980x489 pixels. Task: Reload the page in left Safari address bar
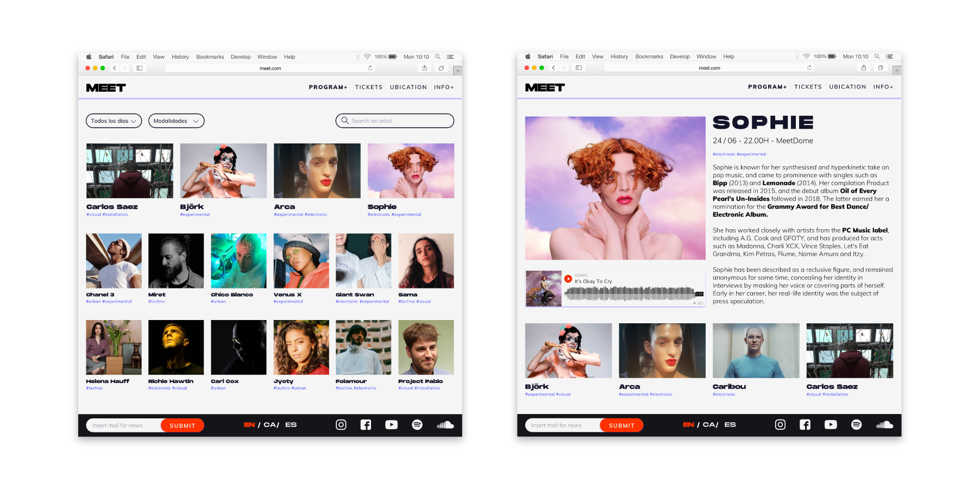(x=370, y=68)
